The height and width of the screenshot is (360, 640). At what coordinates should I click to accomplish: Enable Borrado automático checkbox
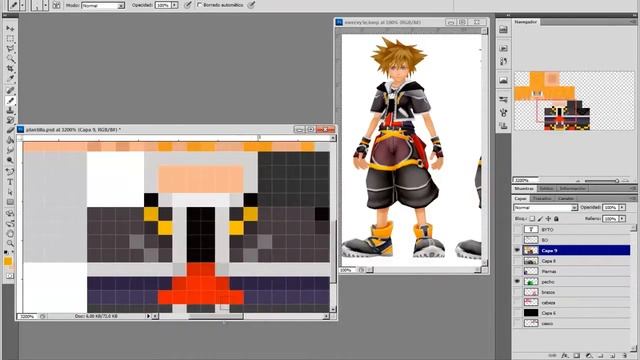(200, 5)
